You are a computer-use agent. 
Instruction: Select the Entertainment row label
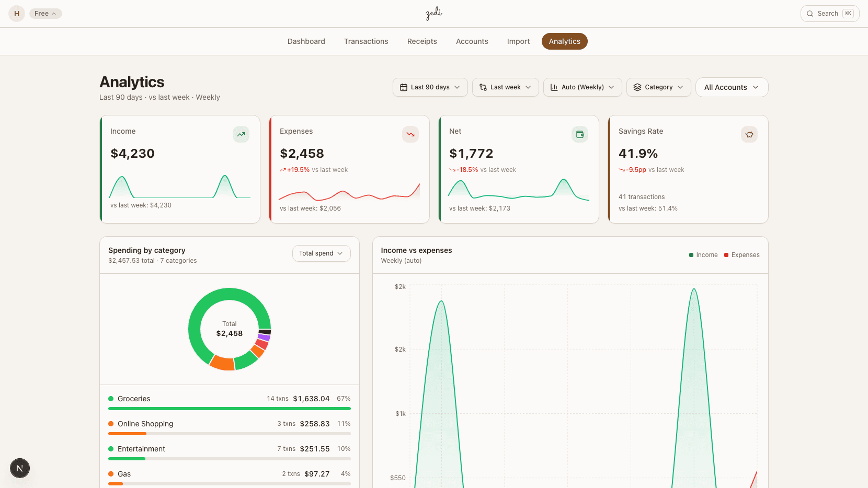click(x=141, y=449)
